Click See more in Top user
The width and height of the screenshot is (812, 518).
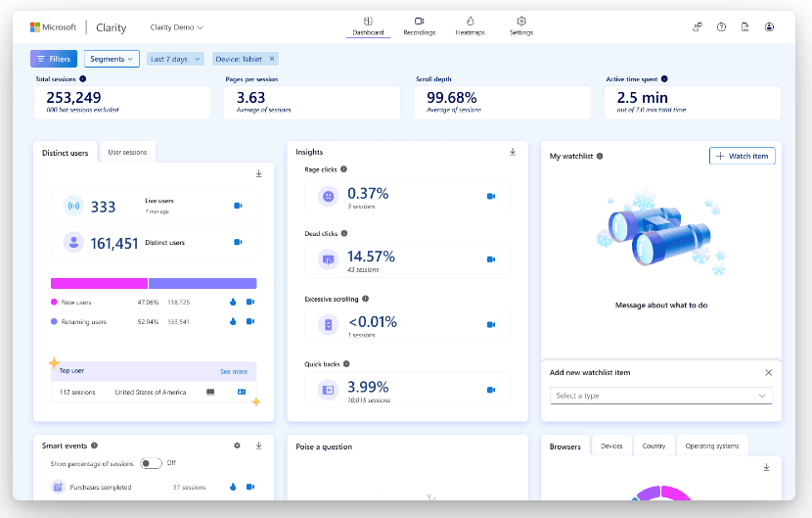coord(234,372)
